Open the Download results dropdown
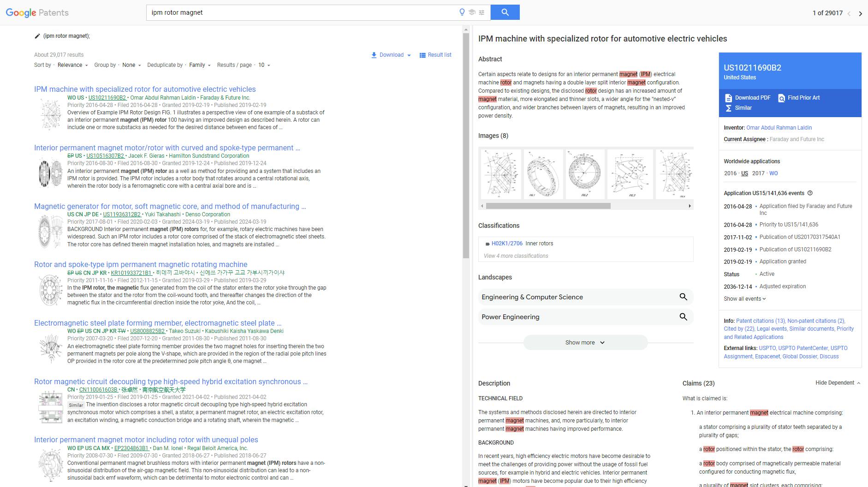This screenshot has height=487, width=868. 391,55
